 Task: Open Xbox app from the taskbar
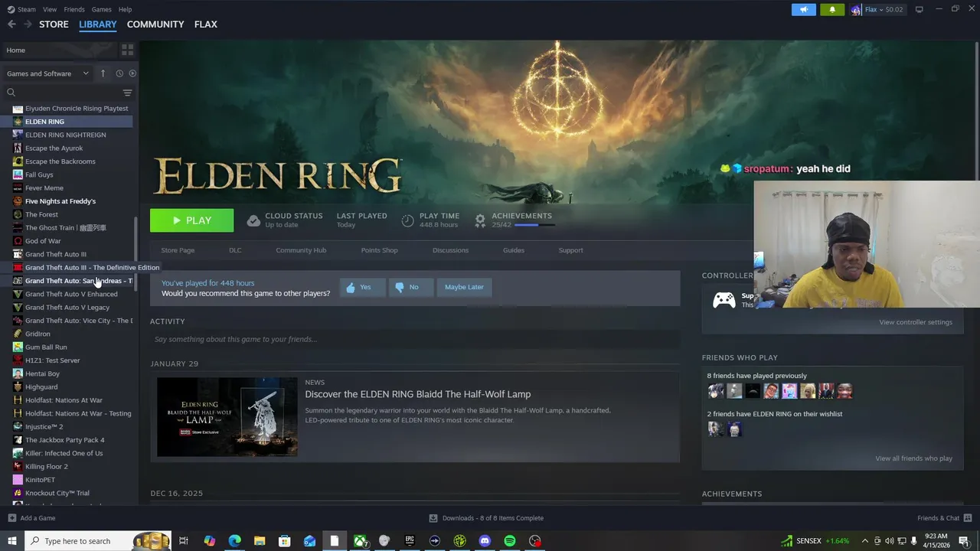click(360, 541)
